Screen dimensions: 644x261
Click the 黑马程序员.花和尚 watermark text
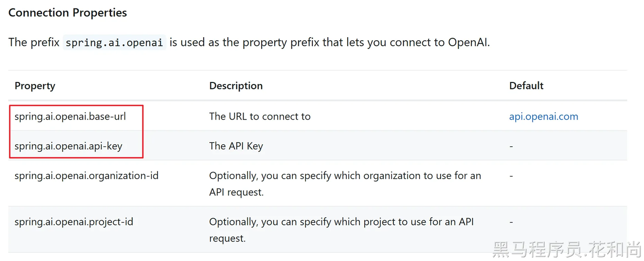[567, 248]
